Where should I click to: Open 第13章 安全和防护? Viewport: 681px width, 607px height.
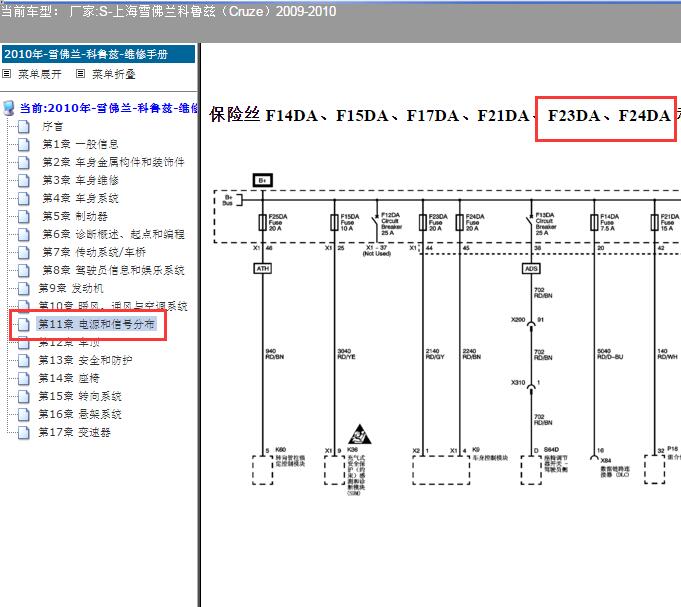click(x=85, y=360)
